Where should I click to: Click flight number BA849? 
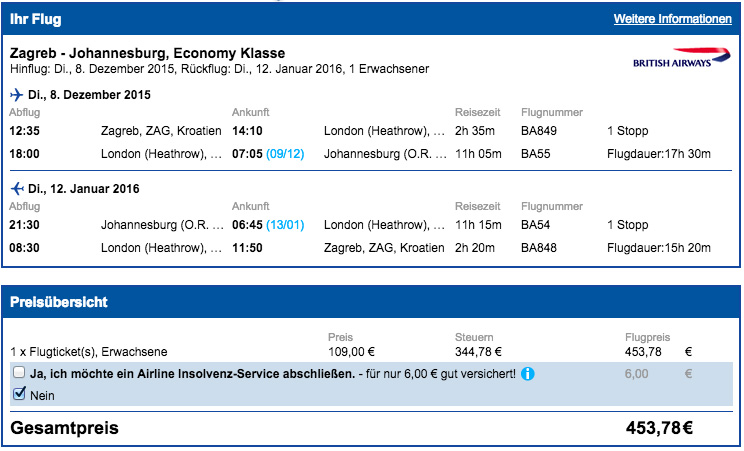point(539,131)
